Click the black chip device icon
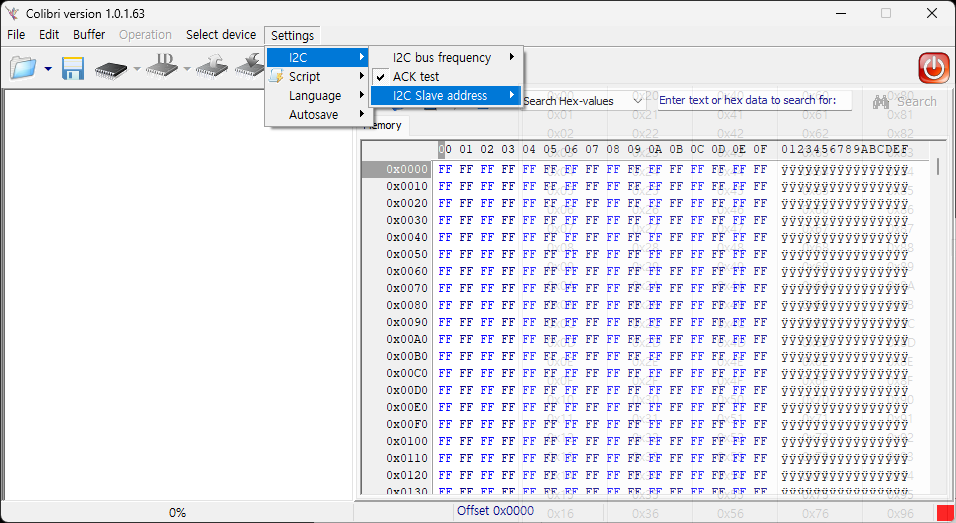Screen dimensions: 956x523 point(111,69)
